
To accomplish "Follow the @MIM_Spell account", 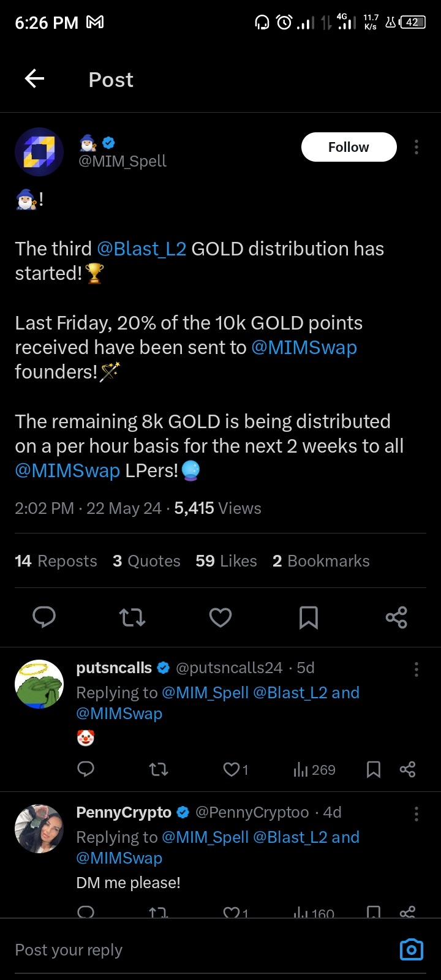I will pyautogui.click(x=349, y=147).
